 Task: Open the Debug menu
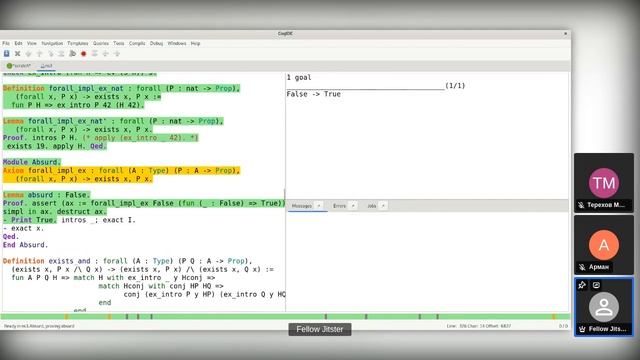(x=156, y=43)
